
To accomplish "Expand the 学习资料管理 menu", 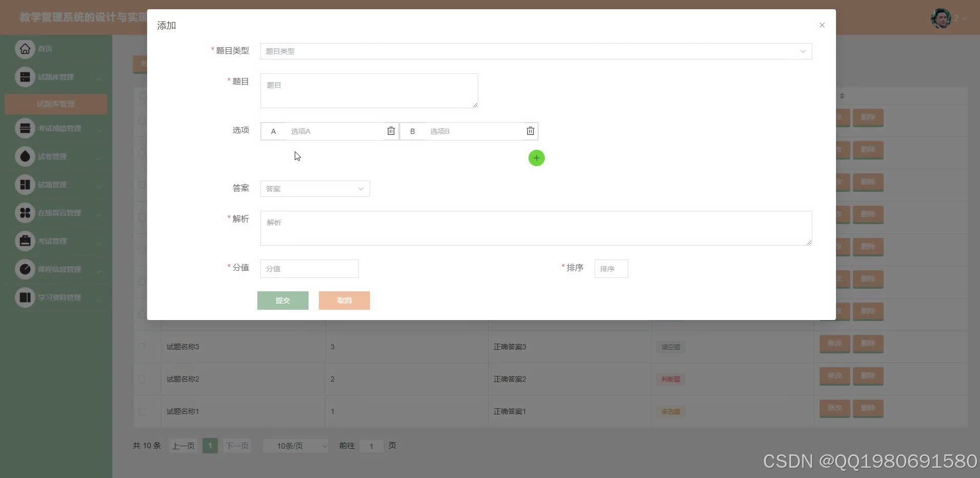I will 25,297.
